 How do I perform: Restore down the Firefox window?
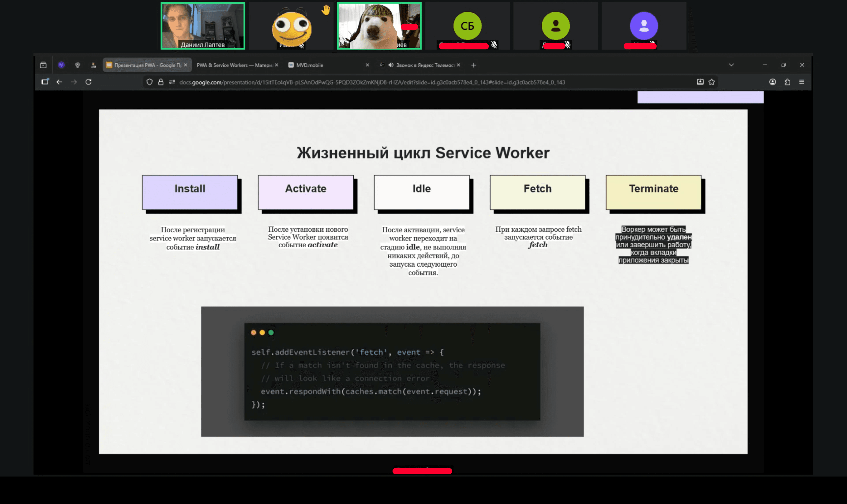(783, 65)
